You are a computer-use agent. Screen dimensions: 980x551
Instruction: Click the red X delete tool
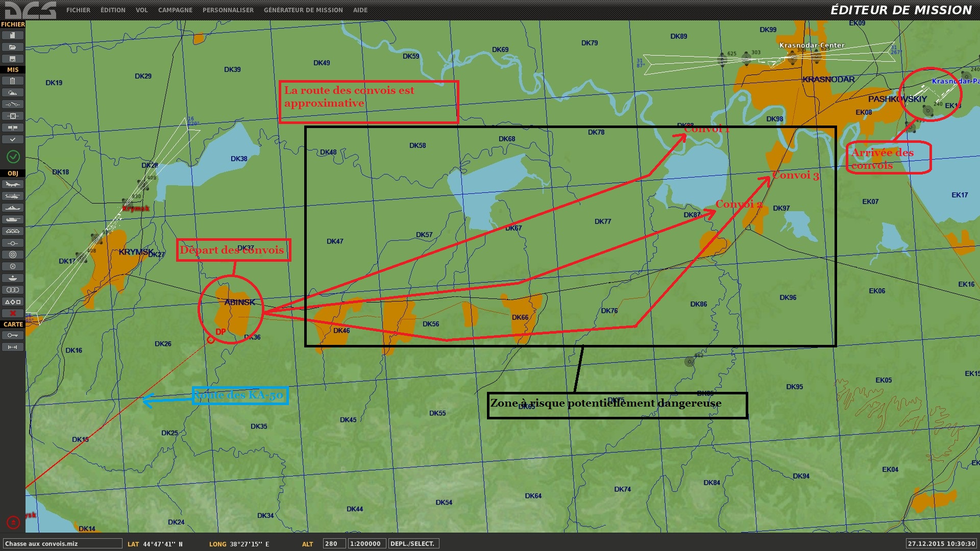(x=13, y=313)
